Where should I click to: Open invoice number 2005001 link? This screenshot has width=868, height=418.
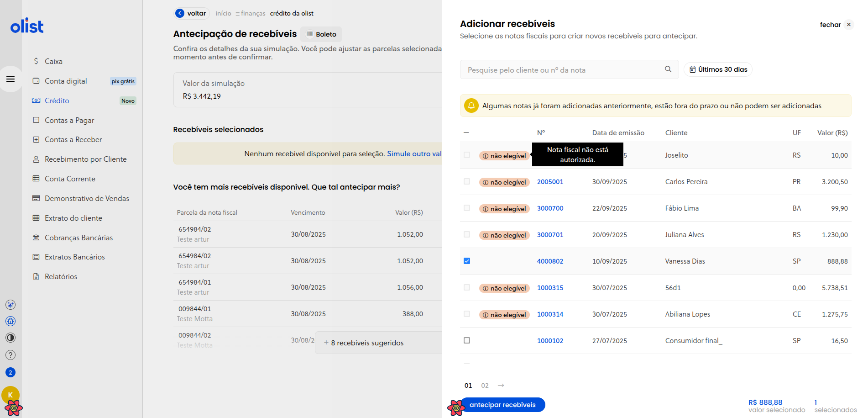pyautogui.click(x=550, y=182)
